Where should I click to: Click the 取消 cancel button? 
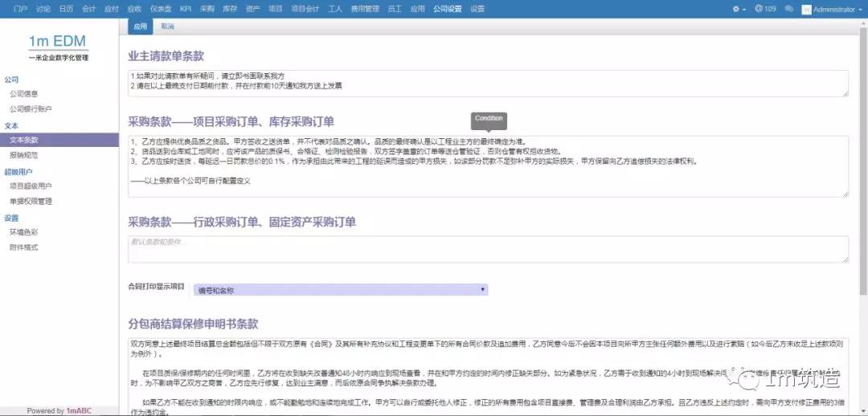pyautogui.click(x=168, y=27)
